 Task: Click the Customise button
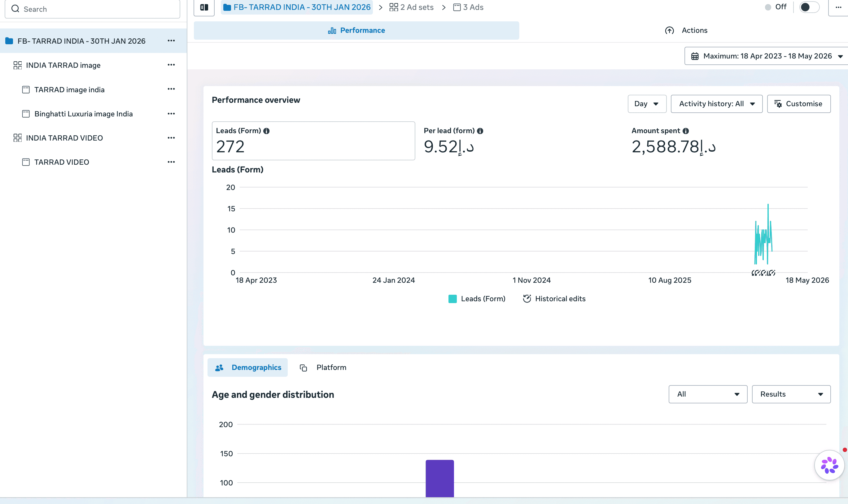point(799,104)
